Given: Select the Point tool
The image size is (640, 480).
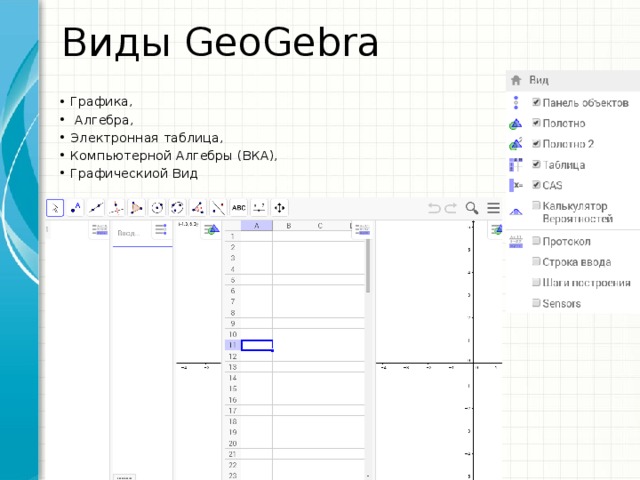Looking at the screenshot, I should pyautogui.click(x=76, y=208).
